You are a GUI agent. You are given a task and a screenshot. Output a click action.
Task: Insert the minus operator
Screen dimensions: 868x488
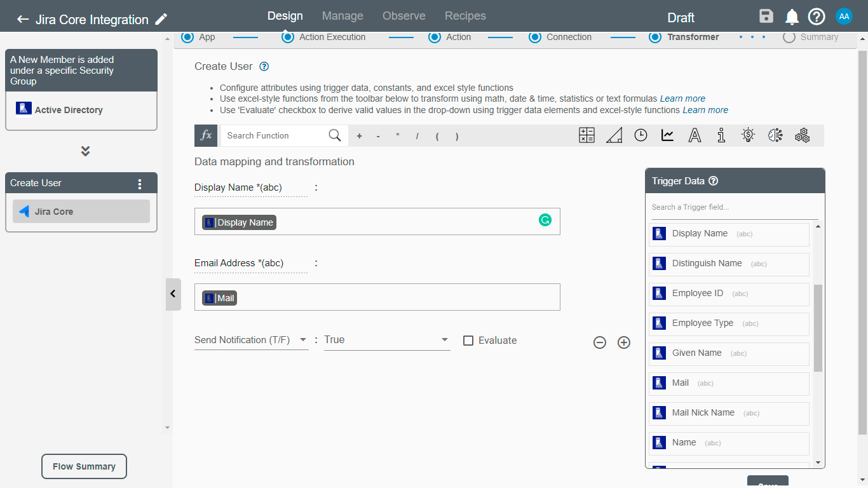pyautogui.click(x=378, y=136)
